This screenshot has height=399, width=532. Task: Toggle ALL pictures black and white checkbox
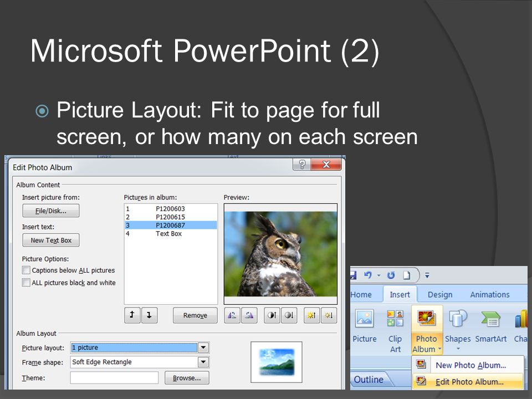pyautogui.click(x=26, y=282)
